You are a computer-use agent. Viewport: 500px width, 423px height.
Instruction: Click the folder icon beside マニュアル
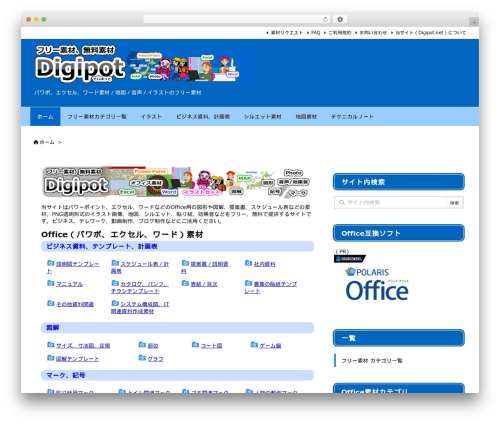(50, 283)
